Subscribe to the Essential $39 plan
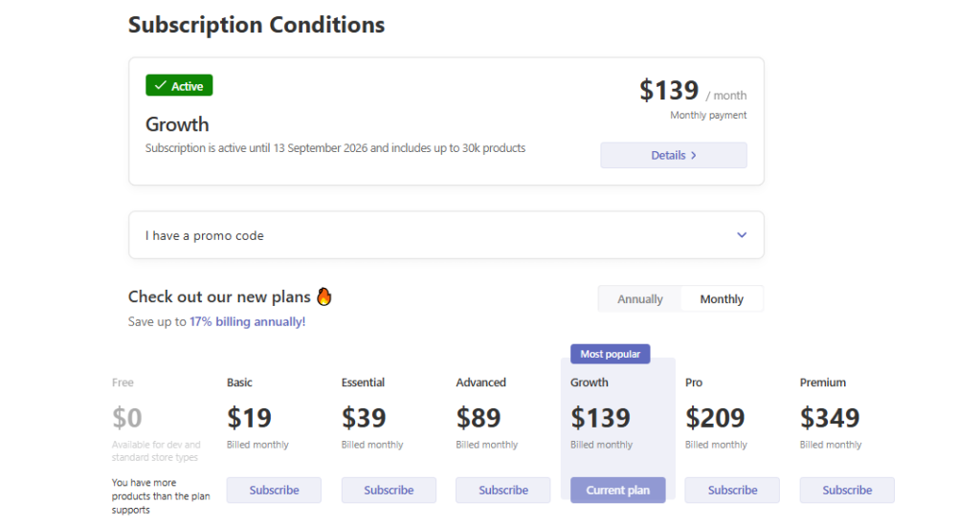This screenshot has width=980, height=525. (x=389, y=490)
